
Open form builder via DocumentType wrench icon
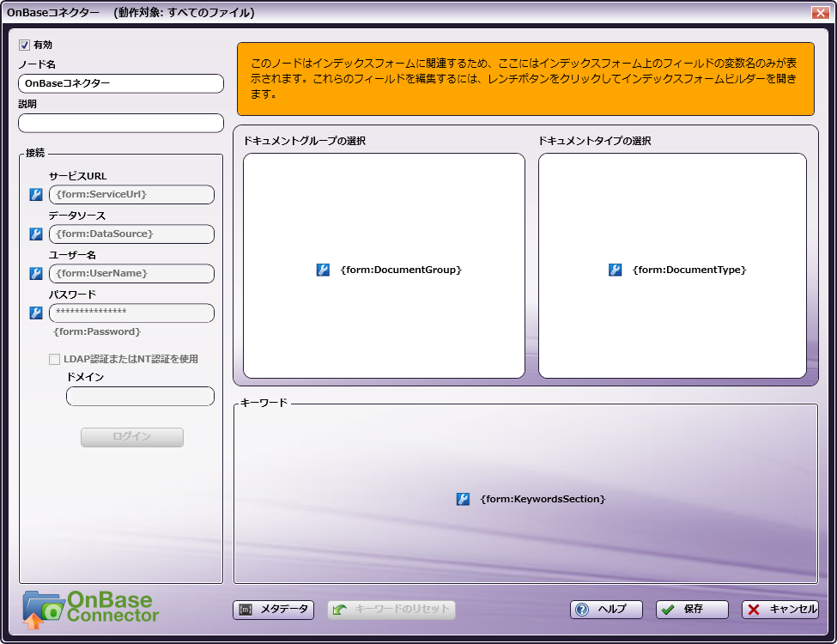(x=615, y=270)
